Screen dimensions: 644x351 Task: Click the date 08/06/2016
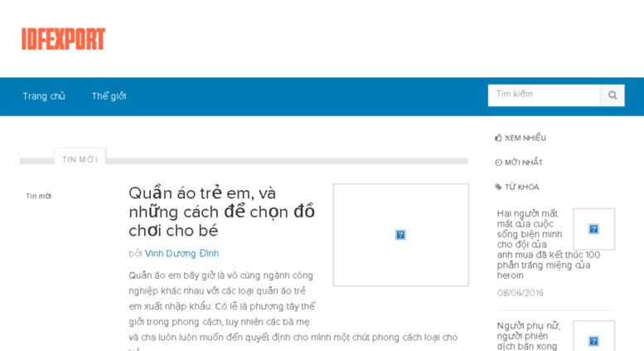pyautogui.click(x=520, y=293)
